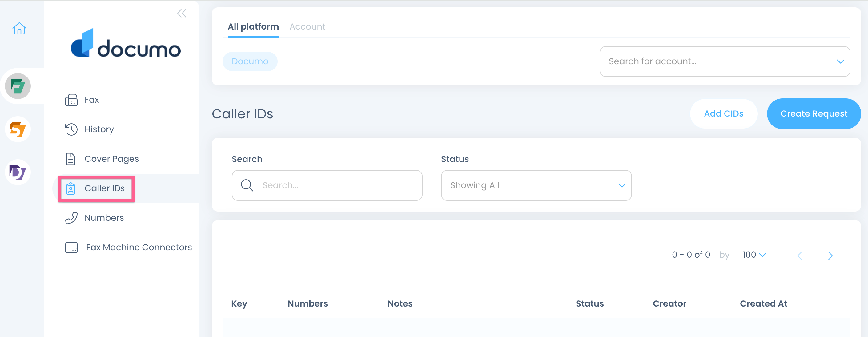Screen dimensions: 868x337
Task: Sort by the Key column header
Action: click(x=239, y=304)
